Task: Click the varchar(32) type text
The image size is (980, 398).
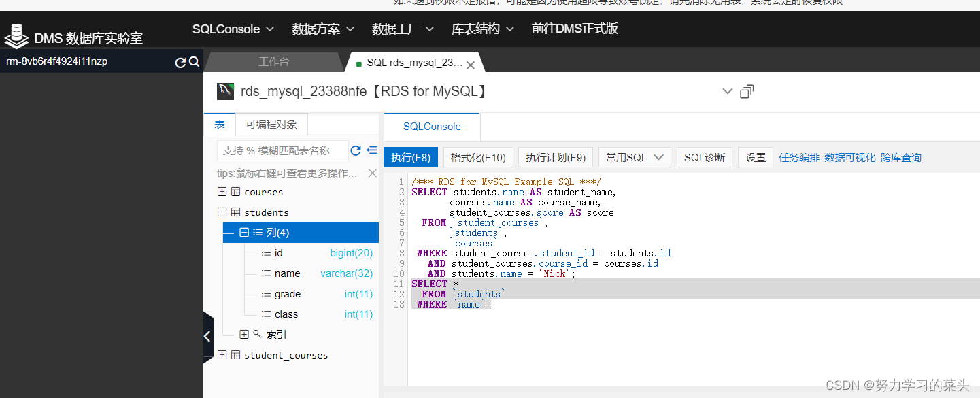Action: pyautogui.click(x=347, y=273)
